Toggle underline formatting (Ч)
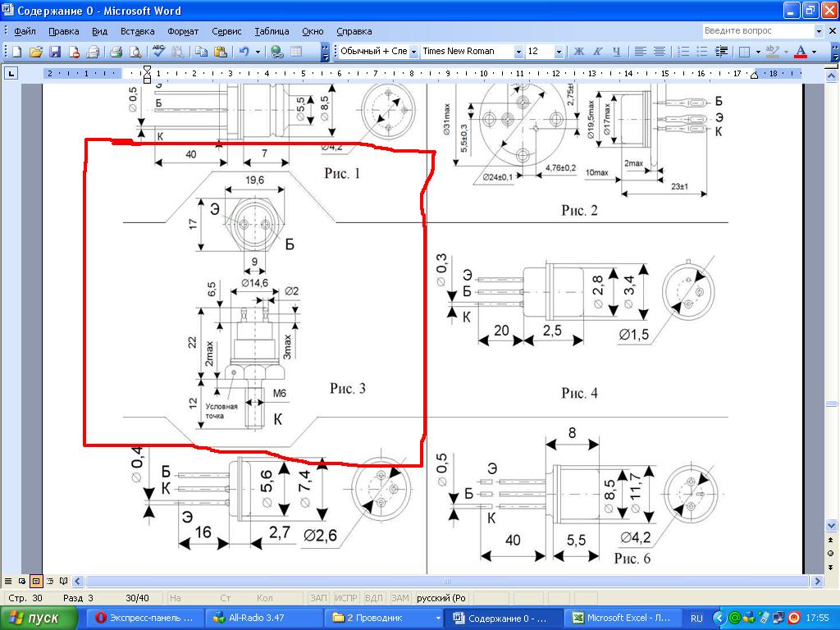 [616, 52]
